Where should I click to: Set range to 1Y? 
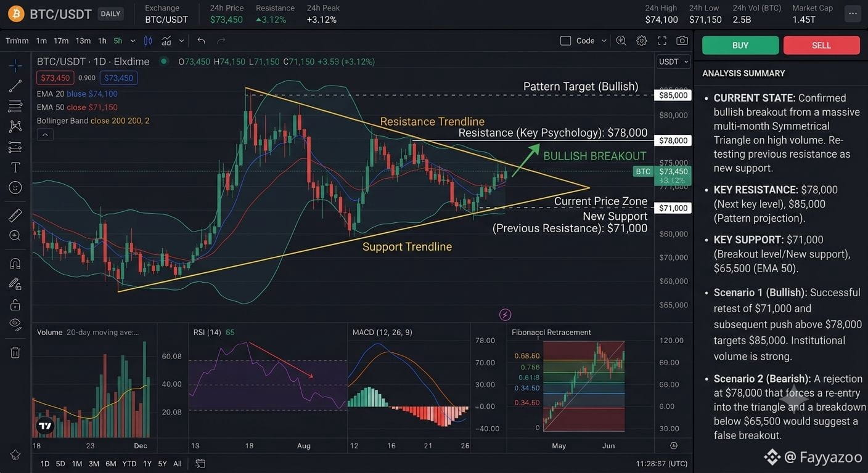tap(147, 463)
